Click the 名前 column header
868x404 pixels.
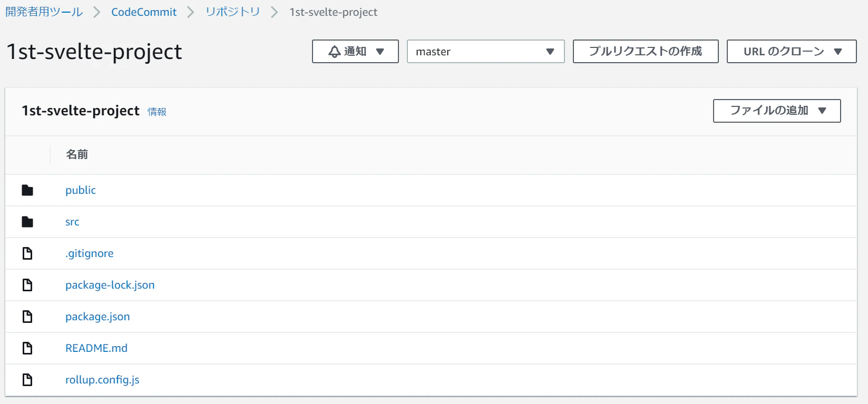[x=77, y=154]
